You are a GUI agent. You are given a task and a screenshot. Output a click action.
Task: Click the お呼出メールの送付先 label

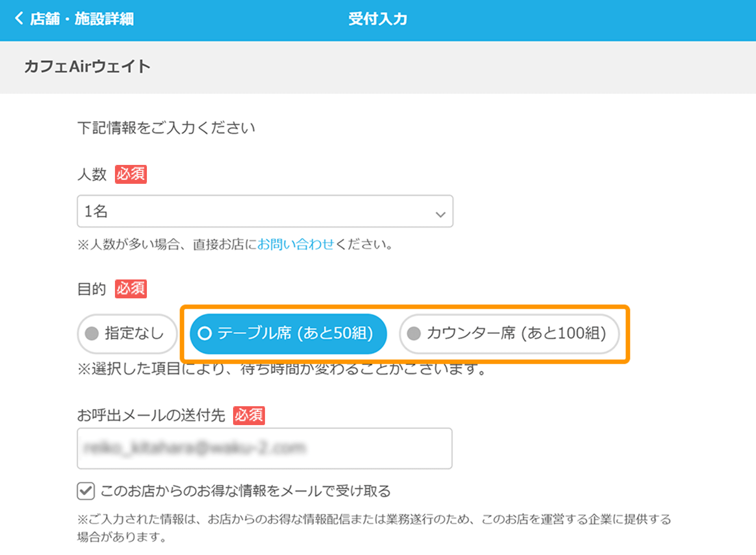click(x=151, y=415)
